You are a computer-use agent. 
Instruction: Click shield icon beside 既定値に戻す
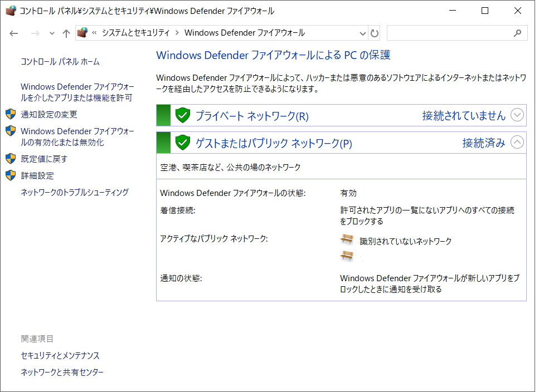[x=11, y=159]
